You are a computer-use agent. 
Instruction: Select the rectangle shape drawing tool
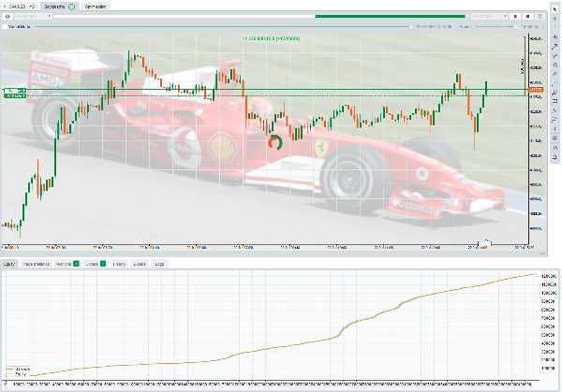555,101
